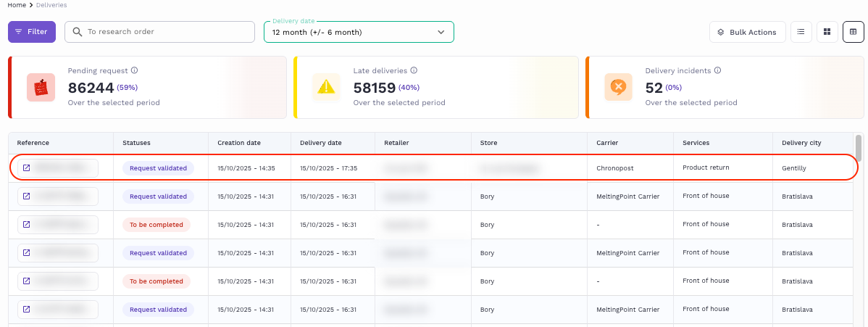Click the orange delivery incidents icon
This screenshot has width=868, height=327.
click(x=618, y=87)
